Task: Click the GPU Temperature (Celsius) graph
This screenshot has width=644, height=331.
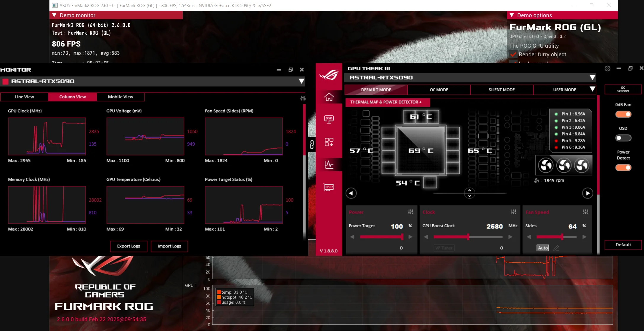Action: point(145,205)
